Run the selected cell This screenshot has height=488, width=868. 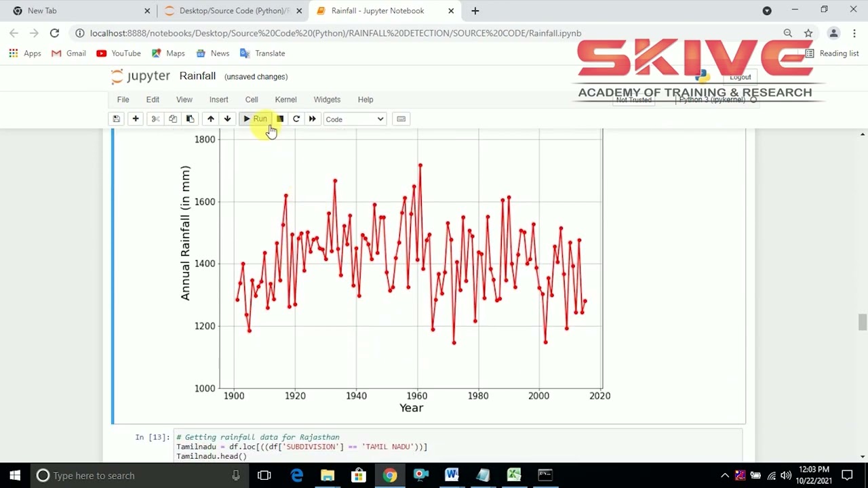256,119
